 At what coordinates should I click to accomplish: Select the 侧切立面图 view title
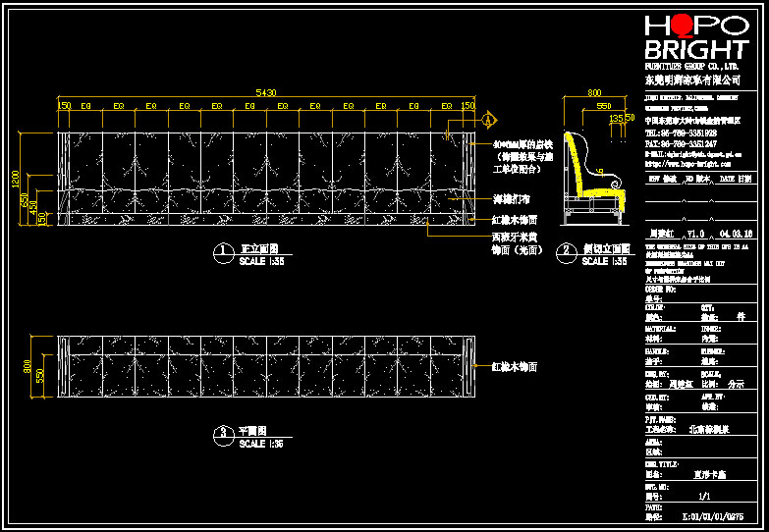pyautogui.click(x=606, y=249)
